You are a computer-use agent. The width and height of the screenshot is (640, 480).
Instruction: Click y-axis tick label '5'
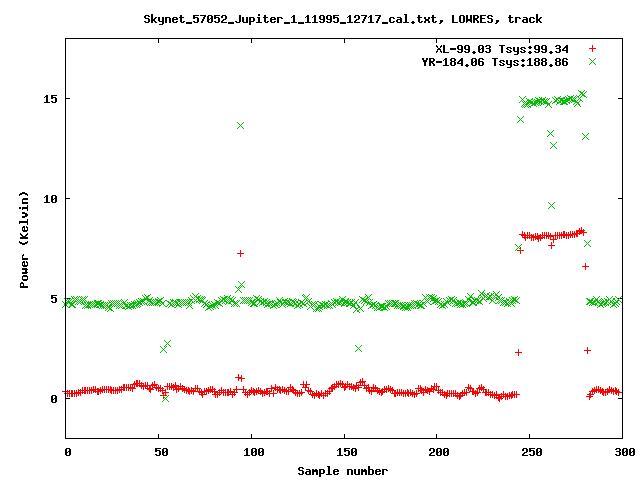[54, 299]
